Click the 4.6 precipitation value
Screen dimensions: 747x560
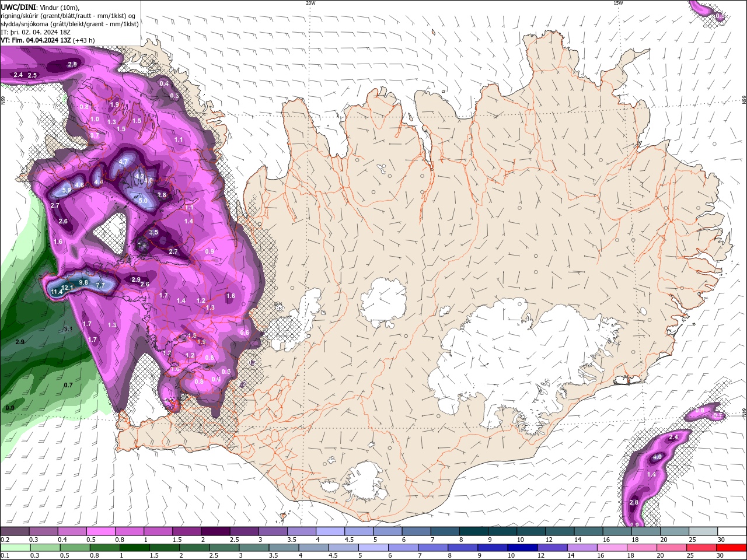[x=80, y=185]
